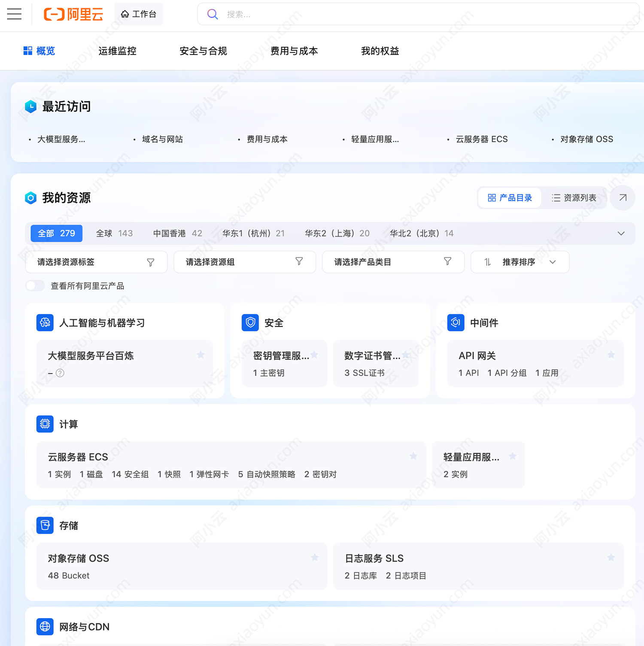This screenshot has height=646, width=644.
Task: Open 2 实例 under 轻量应用服务器
Action: pyautogui.click(x=456, y=474)
